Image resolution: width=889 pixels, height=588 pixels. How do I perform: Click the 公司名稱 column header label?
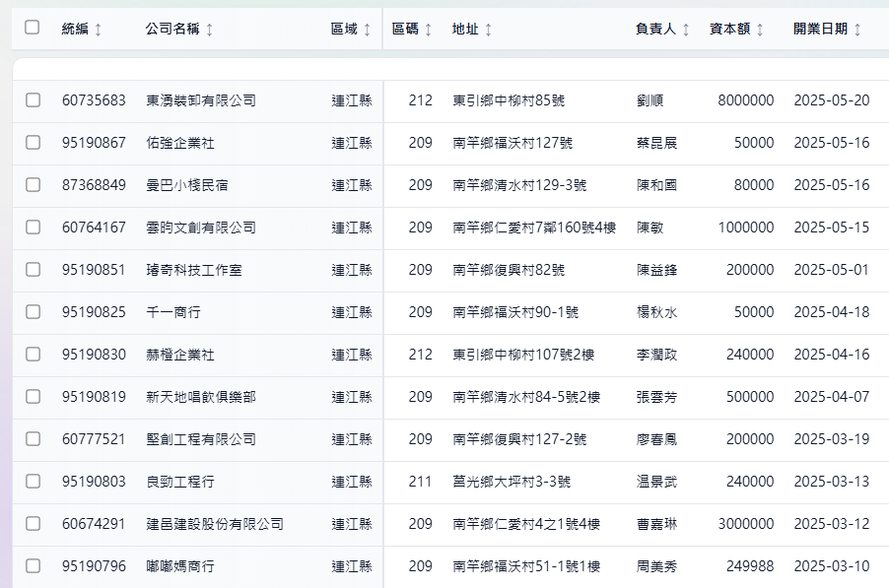171,30
